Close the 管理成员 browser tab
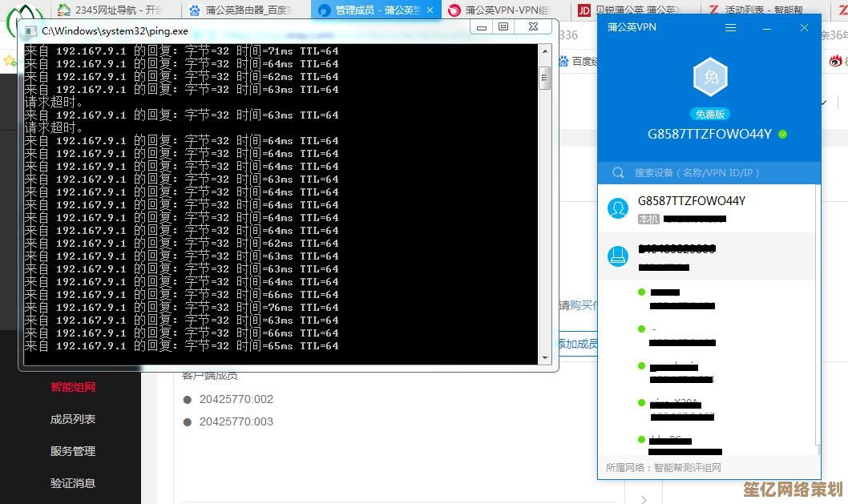The height and width of the screenshot is (504, 848). click(430, 10)
